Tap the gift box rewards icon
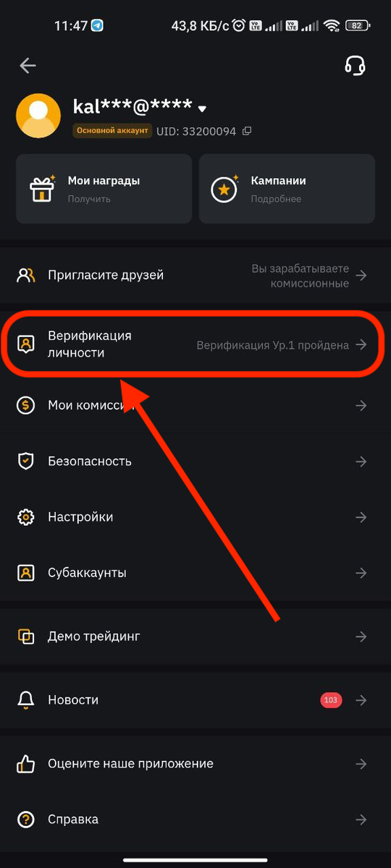Screen dimensions: 391x868 pos(42,189)
